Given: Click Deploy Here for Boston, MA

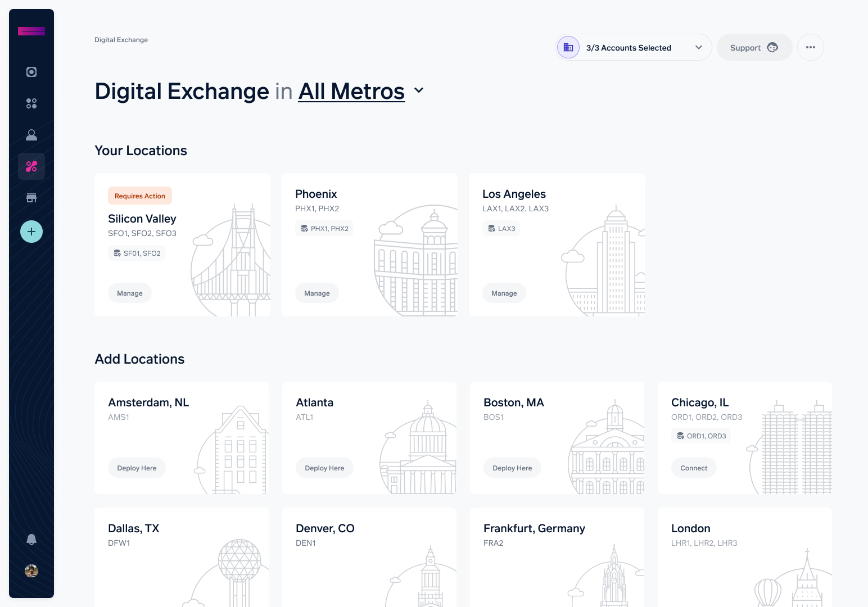Looking at the screenshot, I should pos(512,468).
